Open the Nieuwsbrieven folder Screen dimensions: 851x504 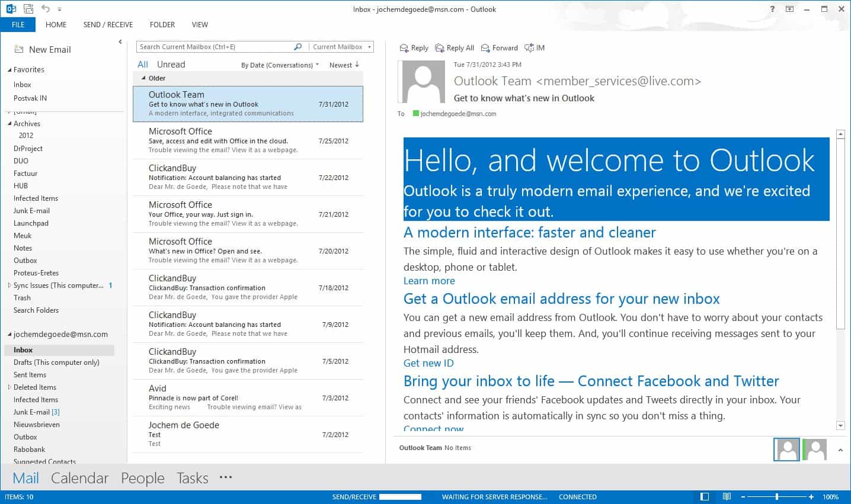coord(37,425)
